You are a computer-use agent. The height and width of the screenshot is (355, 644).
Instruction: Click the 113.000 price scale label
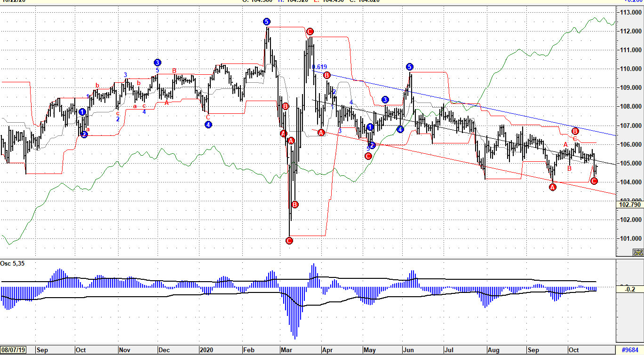point(632,13)
